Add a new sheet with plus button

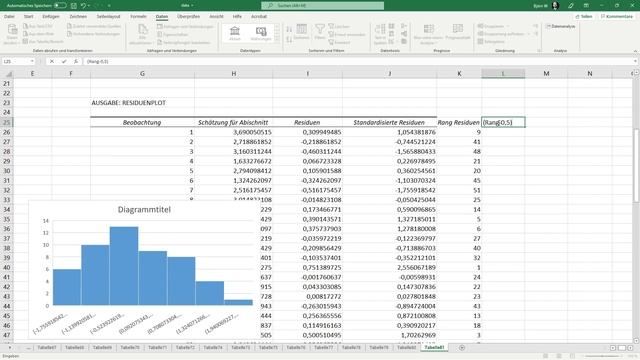point(462,348)
